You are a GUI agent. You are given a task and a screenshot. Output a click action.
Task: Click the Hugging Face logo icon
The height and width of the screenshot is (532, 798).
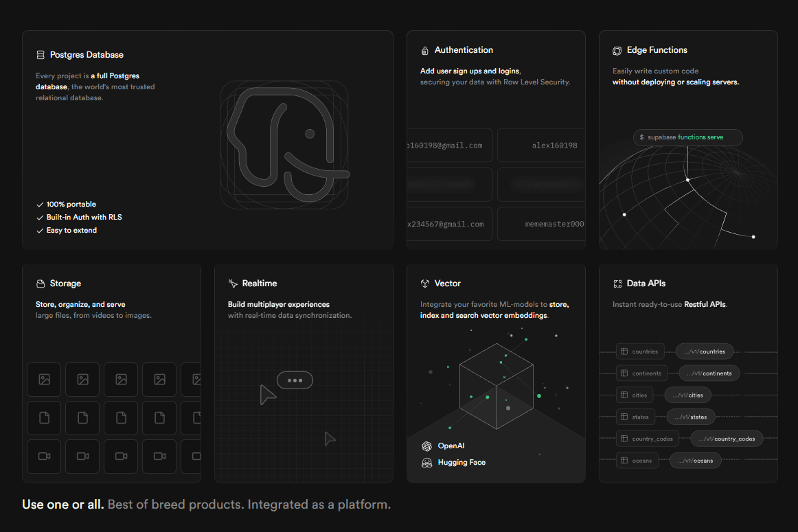(426, 463)
